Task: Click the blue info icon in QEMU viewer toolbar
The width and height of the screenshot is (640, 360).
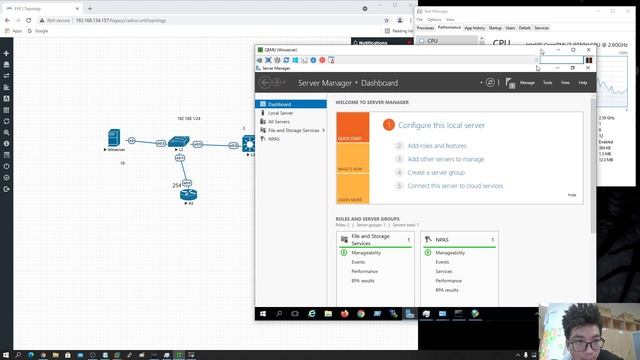Action: pyautogui.click(x=313, y=60)
